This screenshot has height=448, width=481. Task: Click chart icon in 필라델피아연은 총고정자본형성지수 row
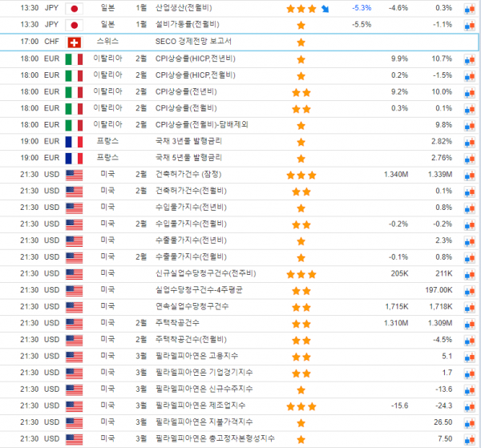[x=469, y=439]
